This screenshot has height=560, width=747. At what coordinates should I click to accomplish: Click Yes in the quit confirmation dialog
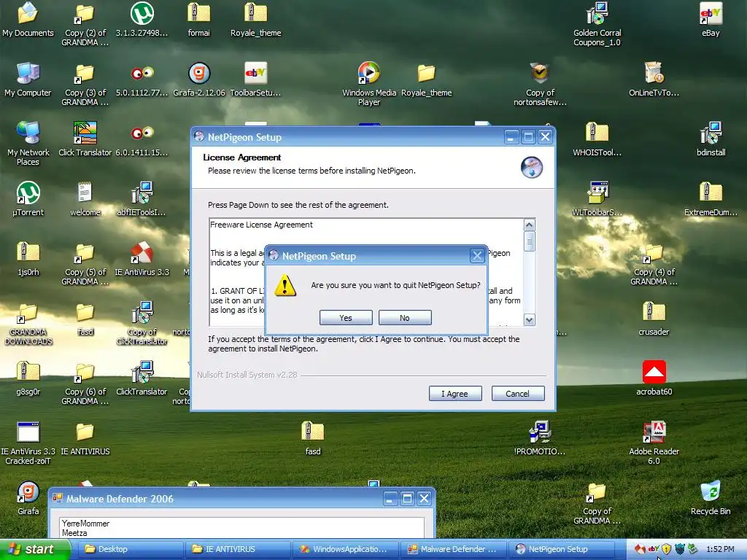point(346,318)
